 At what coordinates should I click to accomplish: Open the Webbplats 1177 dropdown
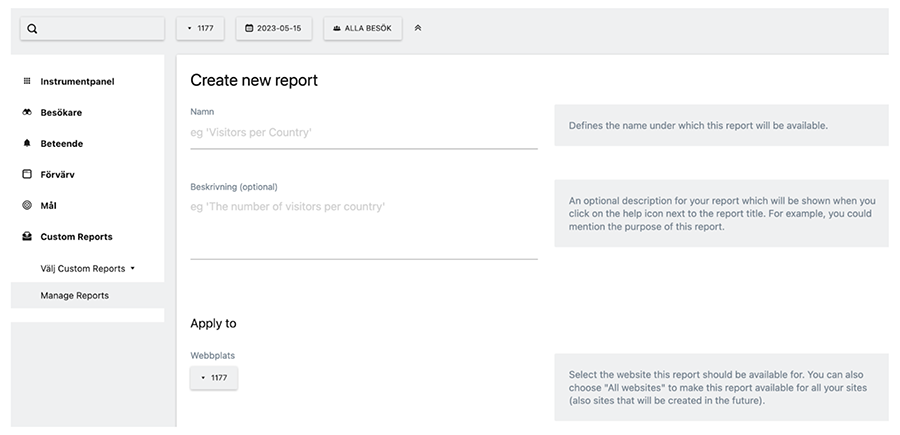pyautogui.click(x=214, y=378)
